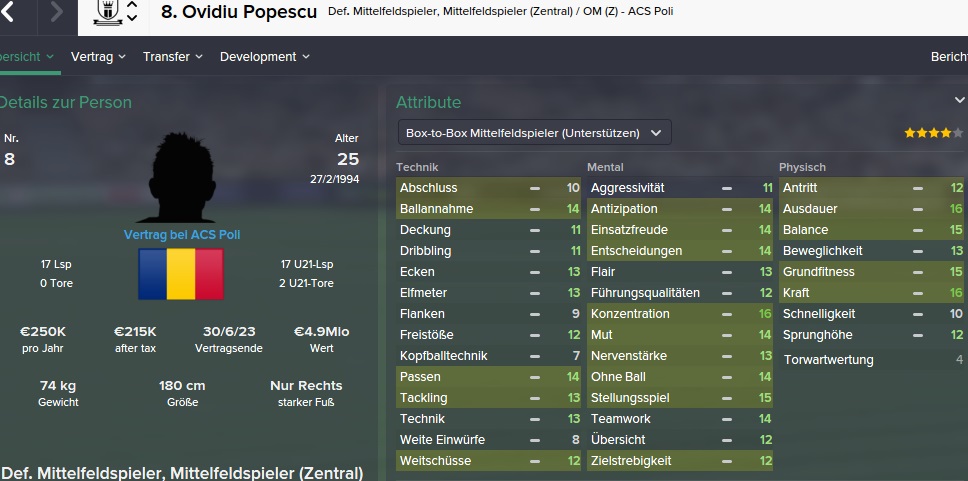Click the up/down player switcher arrows

[132, 12]
